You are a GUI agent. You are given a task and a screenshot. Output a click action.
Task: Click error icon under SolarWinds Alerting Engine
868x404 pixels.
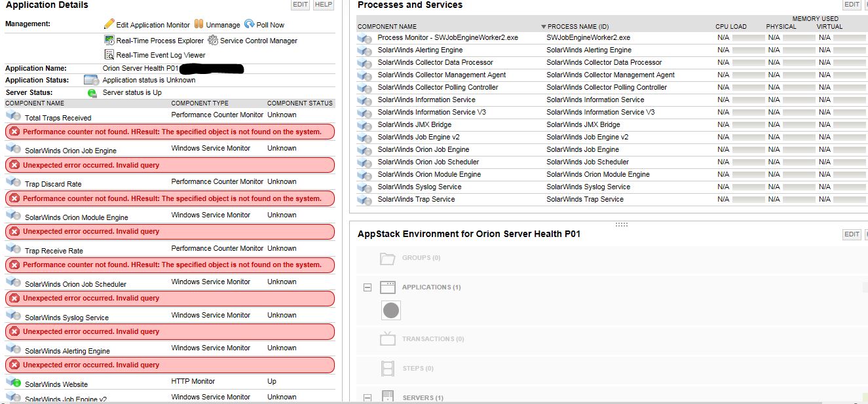[14, 365]
